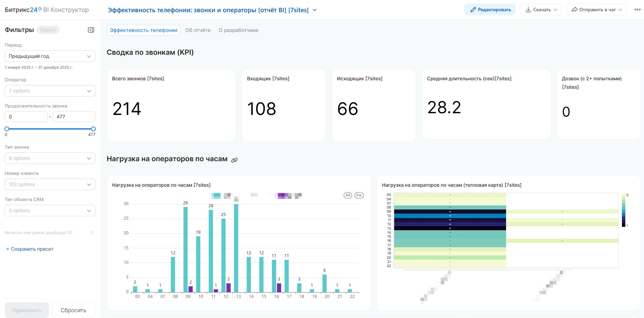
Task: Collapse the Фильтры sidebar panel icon
Action: (91, 30)
